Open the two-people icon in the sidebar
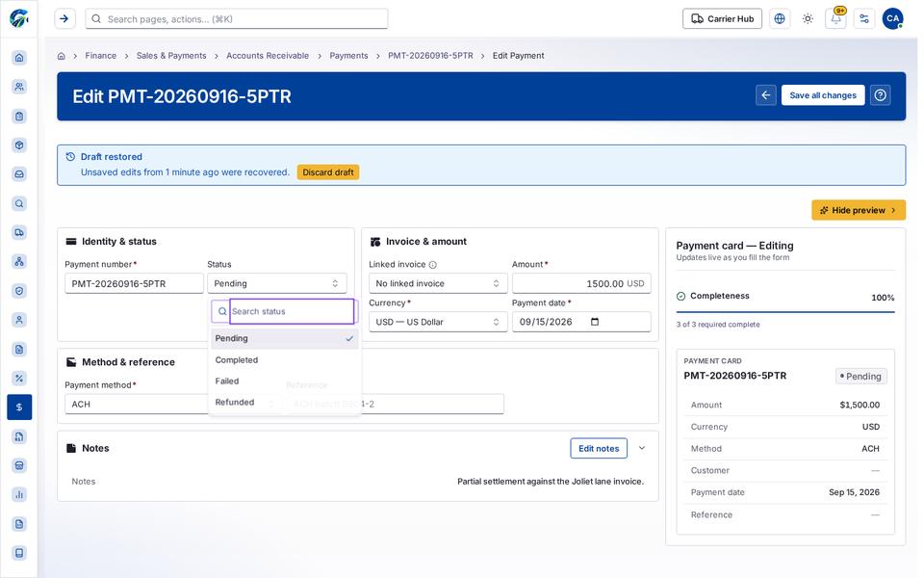924x578 pixels. tap(19, 87)
